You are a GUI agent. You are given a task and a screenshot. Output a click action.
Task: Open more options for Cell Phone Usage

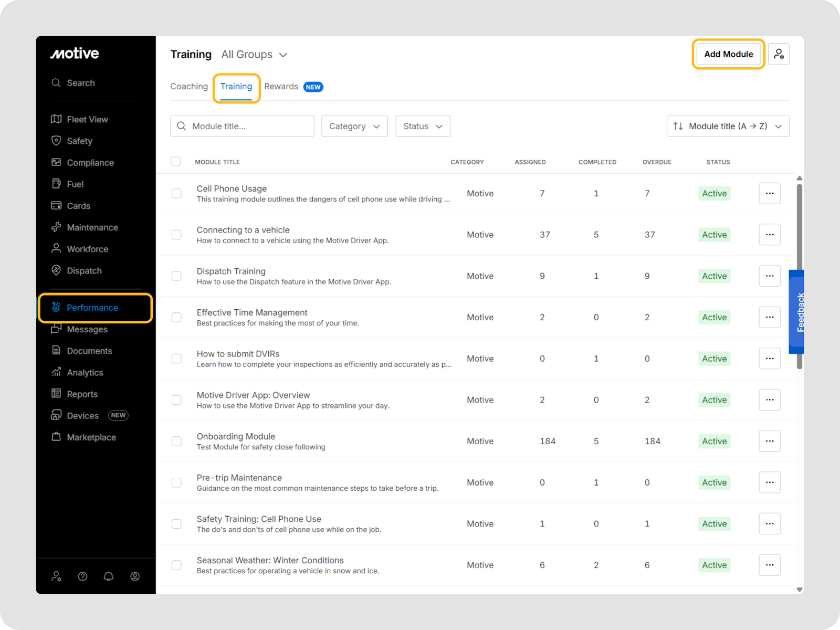(769, 193)
